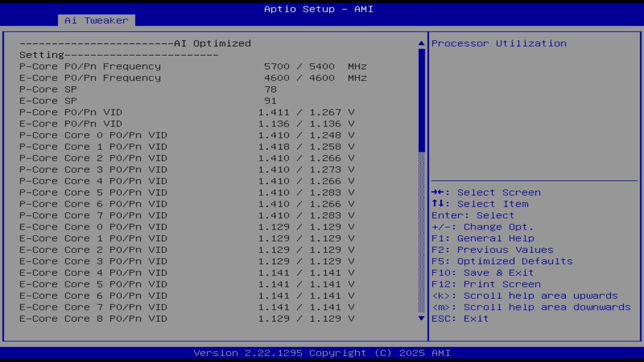The width and height of the screenshot is (644, 362).
Task: Click the E-Core SP value 91
Action: point(271,101)
